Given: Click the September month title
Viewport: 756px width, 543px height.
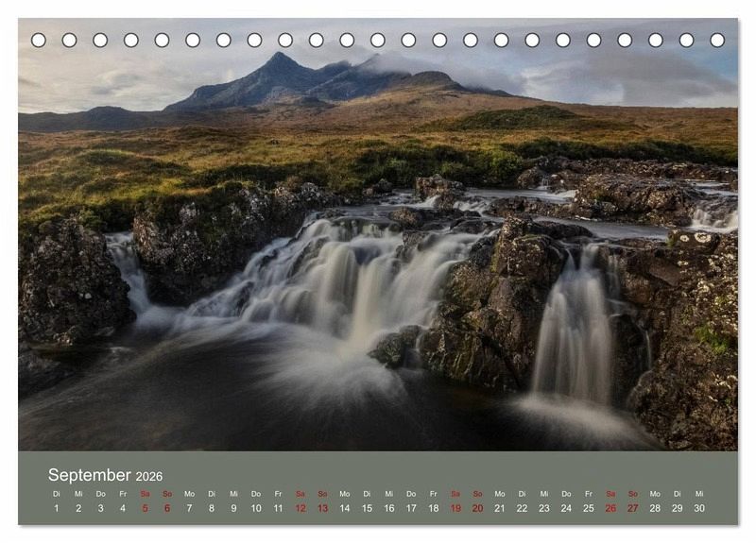Looking at the screenshot, I should [89, 475].
